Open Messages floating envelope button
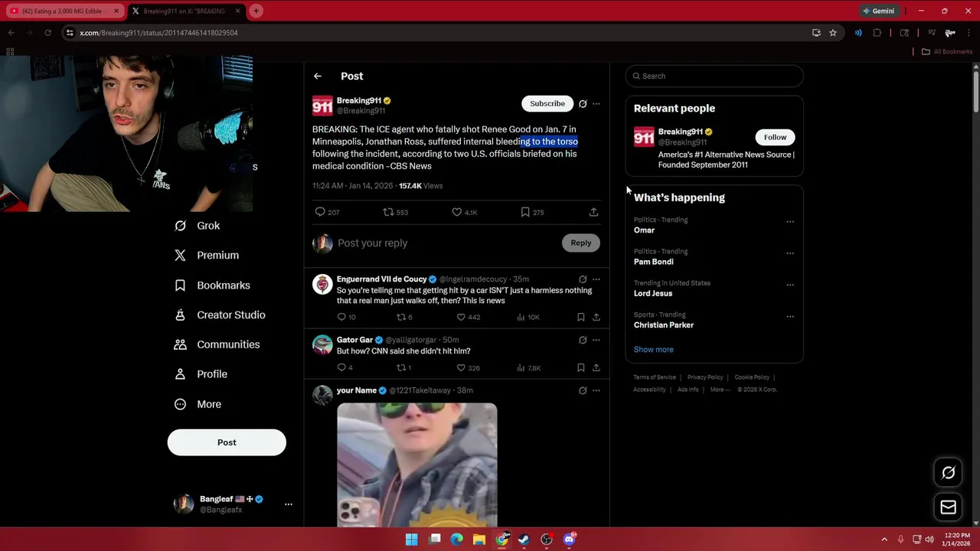 pyautogui.click(x=948, y=507)
